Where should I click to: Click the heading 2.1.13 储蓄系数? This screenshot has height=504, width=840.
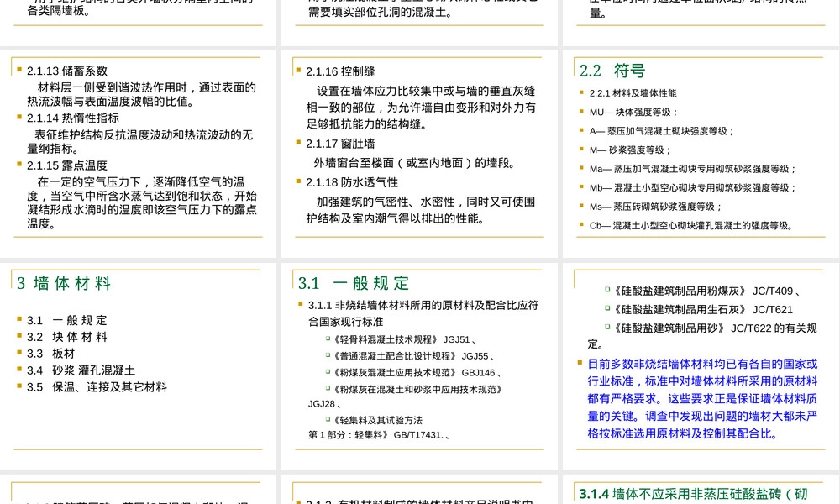[x=67, y=71]
